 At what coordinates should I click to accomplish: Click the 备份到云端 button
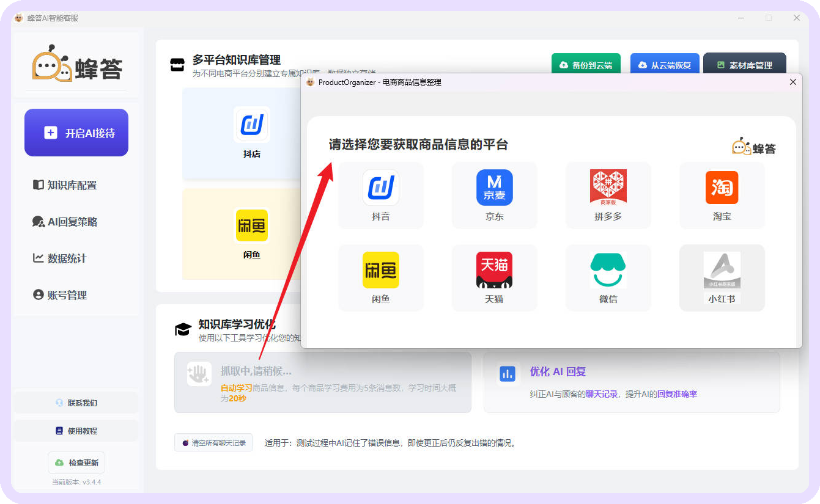coord(586,65)
